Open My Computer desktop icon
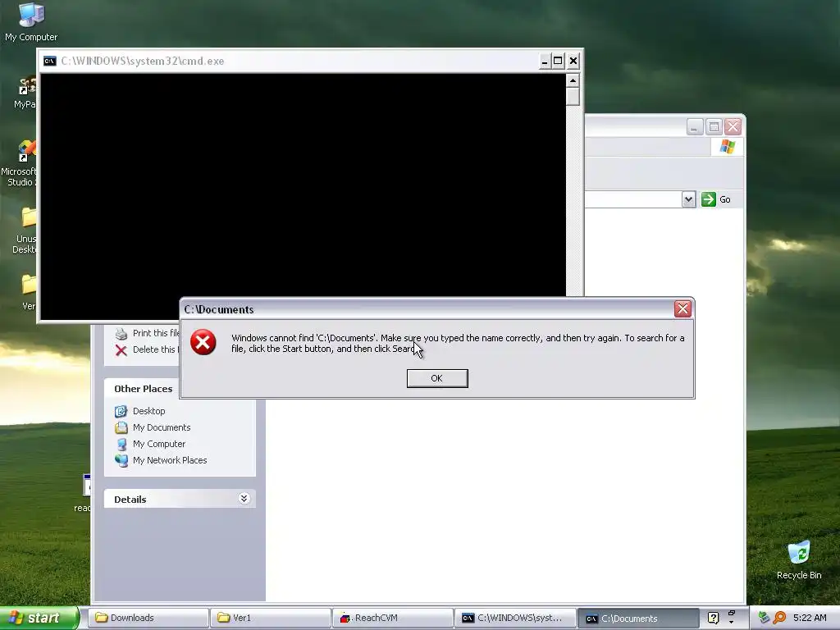The width and height of the screenshot is (840, 630). click(x=30, y=22)
